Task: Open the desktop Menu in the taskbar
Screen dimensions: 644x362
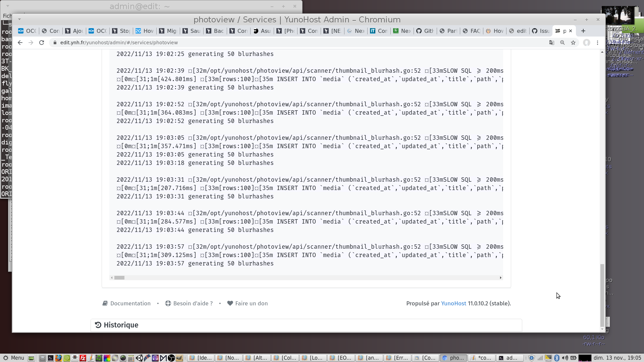Action: (13, 358)
